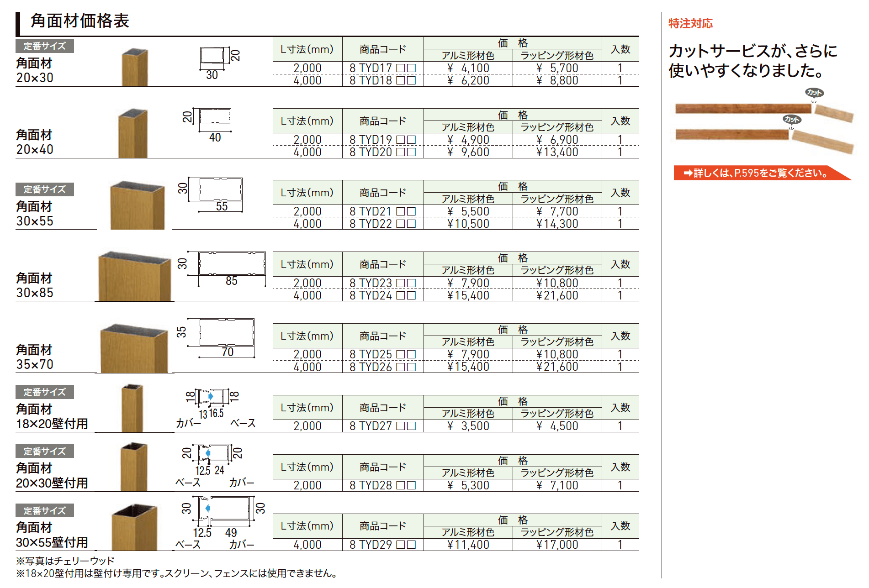Click the 20×30 cross-section diagram

[220, 63]
